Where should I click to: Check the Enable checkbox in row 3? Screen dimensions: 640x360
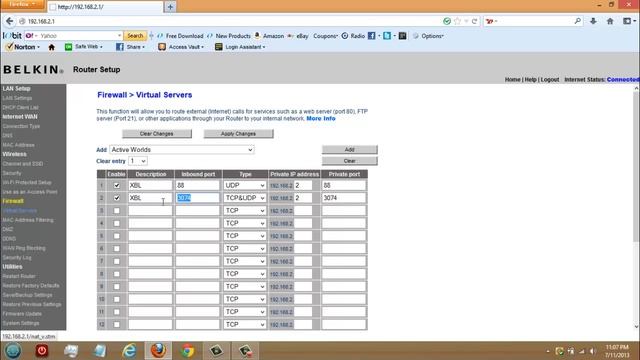click(x=117, y=211)
